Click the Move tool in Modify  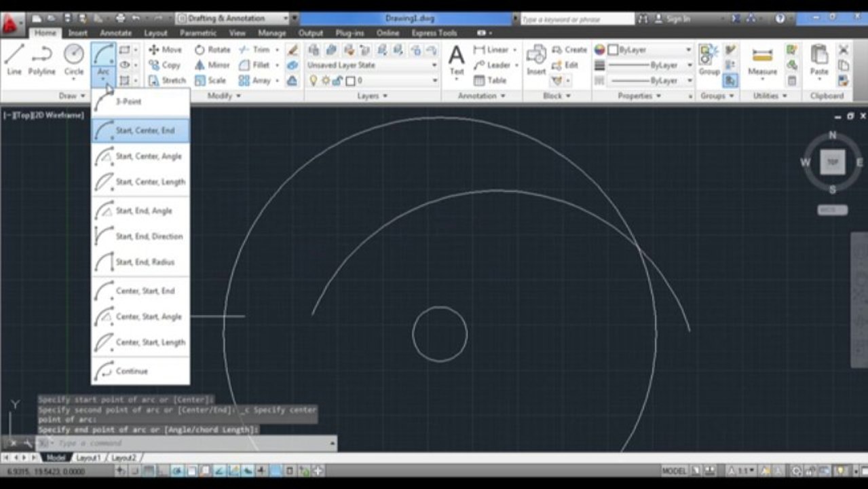pos(165,50)
